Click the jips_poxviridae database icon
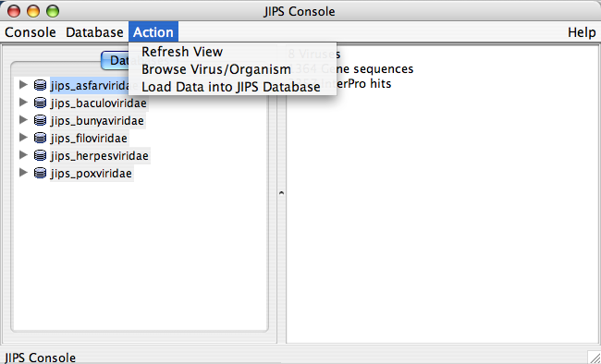The height and width of the screenshot is (364, 601). (41, 173)
